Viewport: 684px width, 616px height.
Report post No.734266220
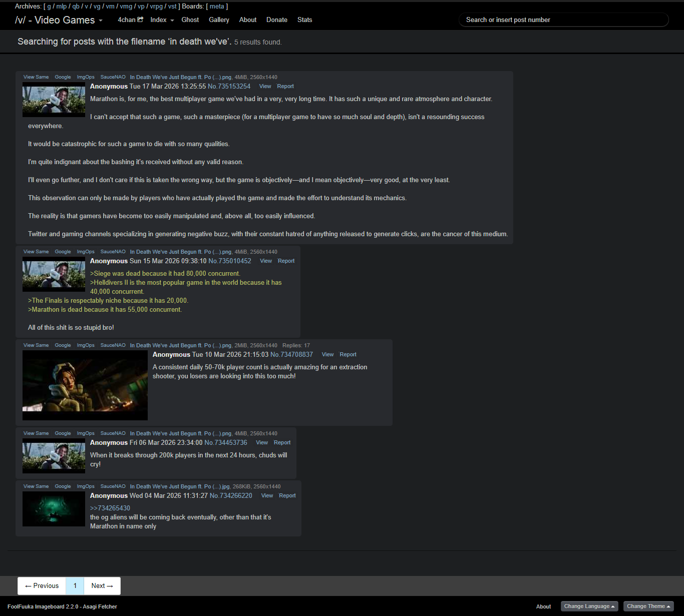[287, 496]
